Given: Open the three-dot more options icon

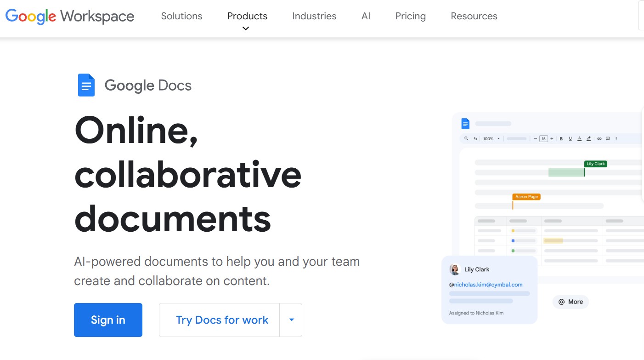Looking at the screenshot, I should coord(616,138).
